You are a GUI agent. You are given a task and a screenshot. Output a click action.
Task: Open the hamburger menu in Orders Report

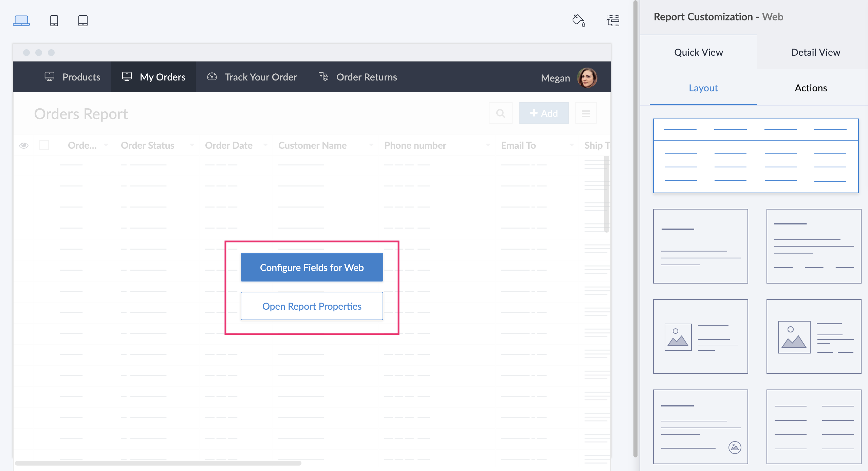(x=586, y=113)
